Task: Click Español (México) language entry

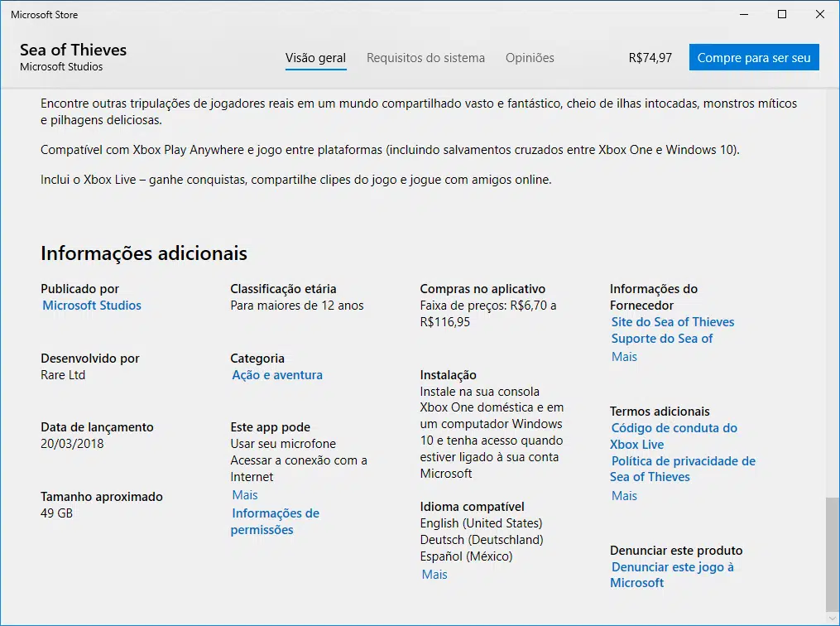Action: (466, 556)
